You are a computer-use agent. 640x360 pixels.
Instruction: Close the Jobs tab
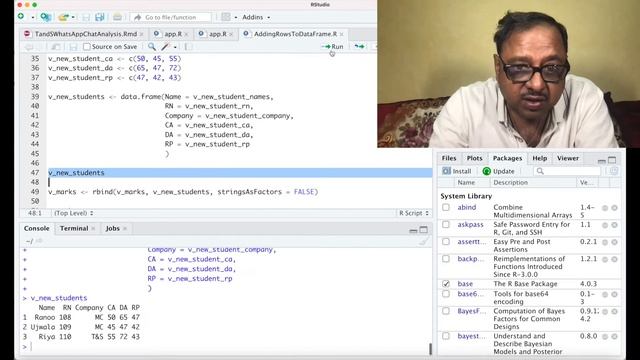tap(125, 229)
